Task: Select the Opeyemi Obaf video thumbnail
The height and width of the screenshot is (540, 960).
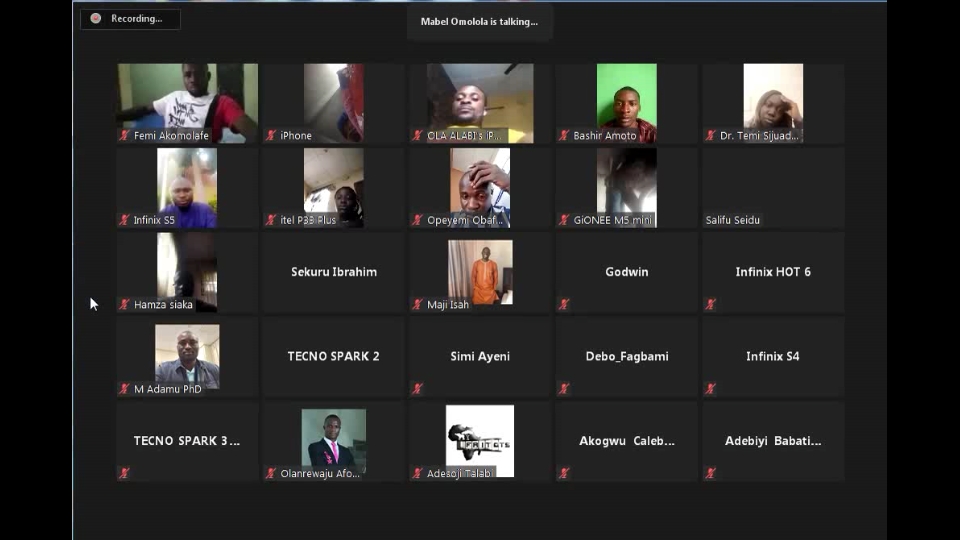Action: click(x=480, y=185)
